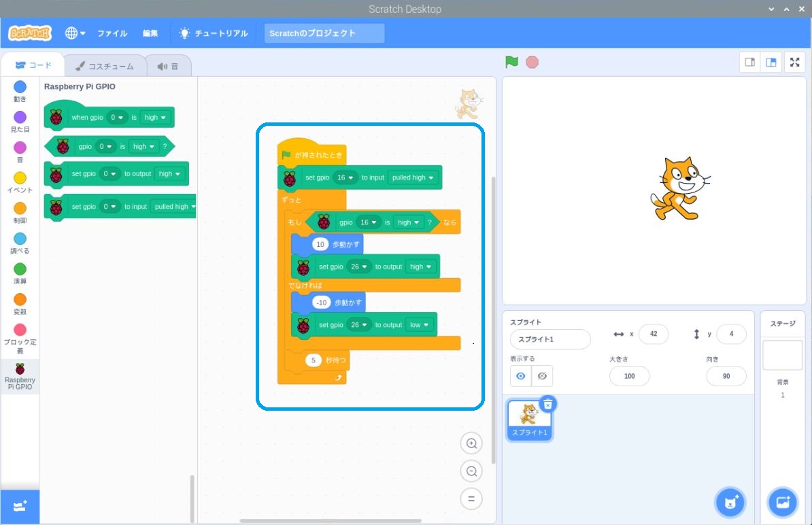
Task: Click the project title field
Action: [x=324, y=33]
